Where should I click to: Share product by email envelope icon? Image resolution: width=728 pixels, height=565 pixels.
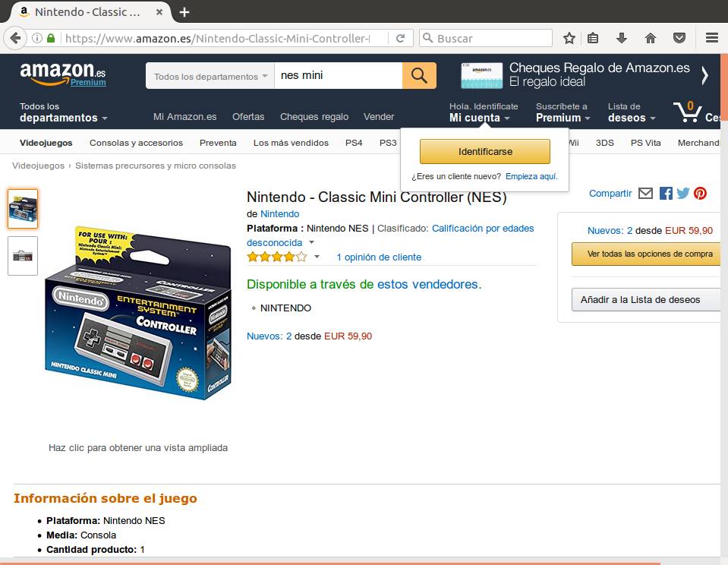645,194
